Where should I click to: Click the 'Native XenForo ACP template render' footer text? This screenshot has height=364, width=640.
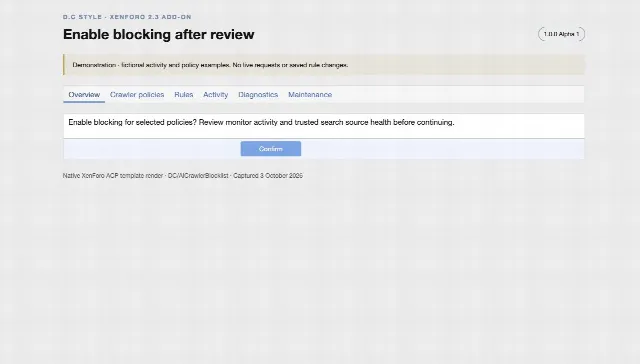pos(183,175)
